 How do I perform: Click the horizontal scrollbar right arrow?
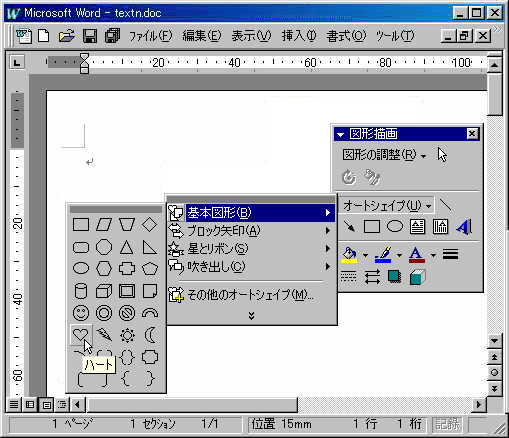[479, 405]
